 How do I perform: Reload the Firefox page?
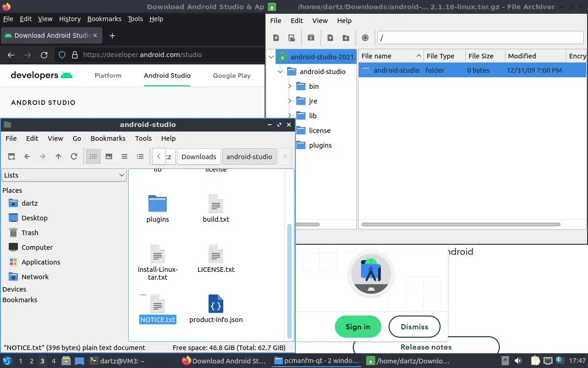coord(44,55)
